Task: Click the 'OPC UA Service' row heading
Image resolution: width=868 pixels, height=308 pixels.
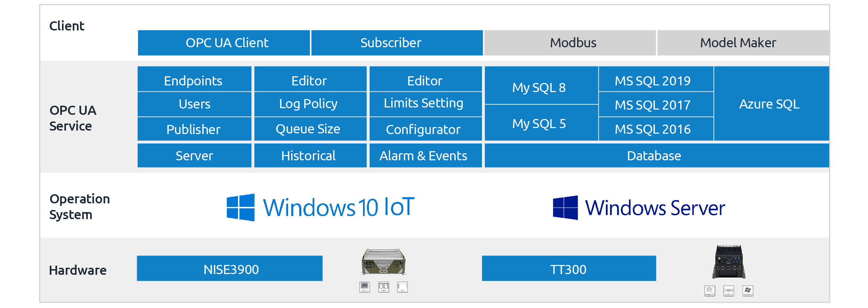Action: [x=73, y=118]
